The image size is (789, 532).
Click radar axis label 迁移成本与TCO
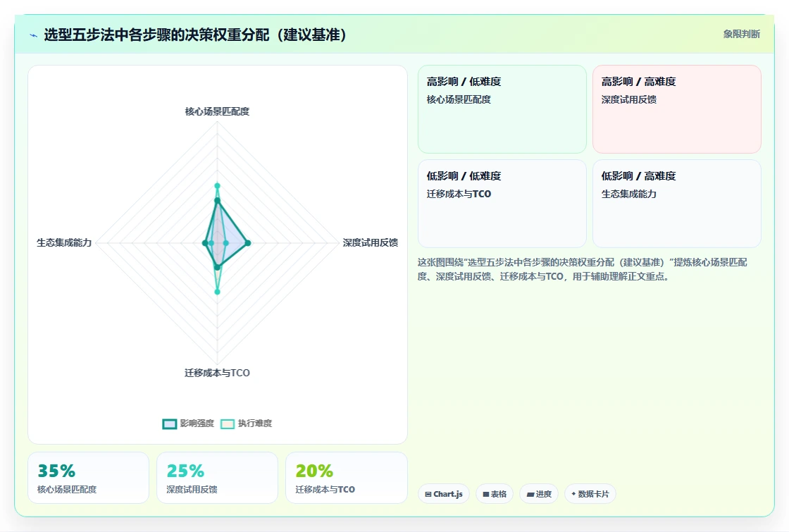(218, 373)
